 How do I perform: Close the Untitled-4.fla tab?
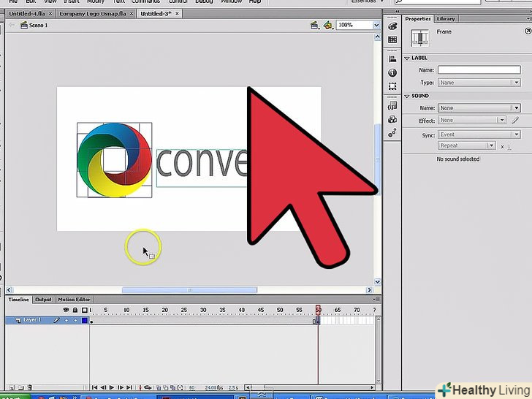coord(50,14)
